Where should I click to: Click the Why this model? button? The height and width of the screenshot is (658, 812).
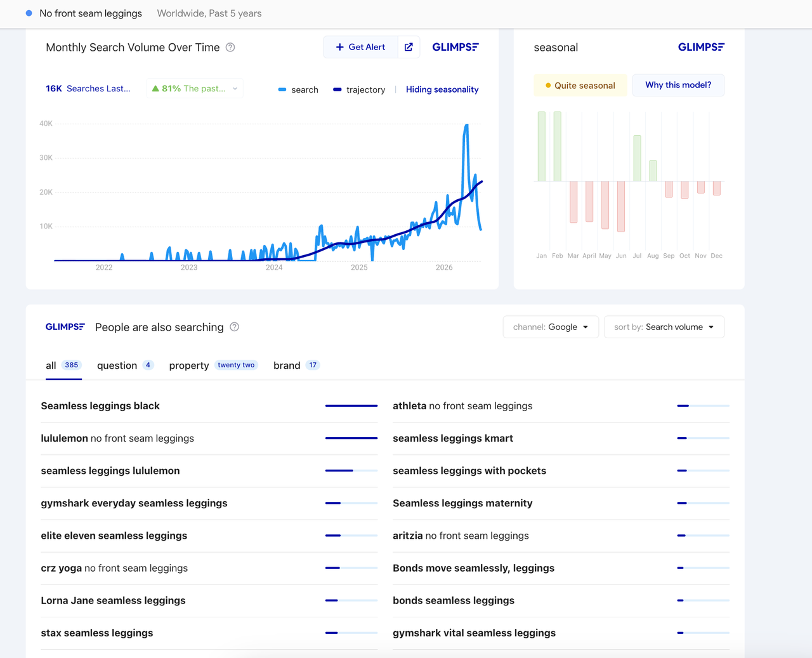678,85
